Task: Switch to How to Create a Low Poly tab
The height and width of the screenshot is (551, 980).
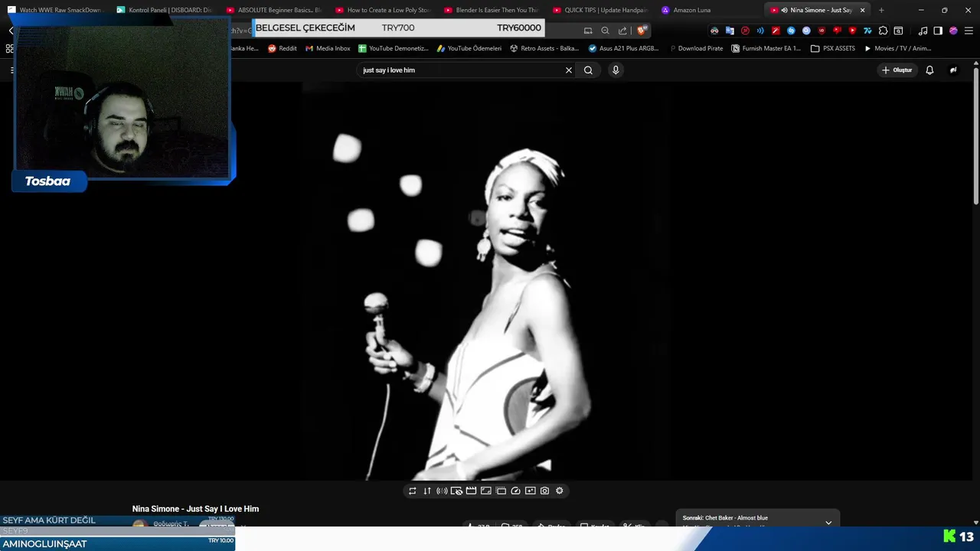Action: pyautogui.click(x=384, y=10)
